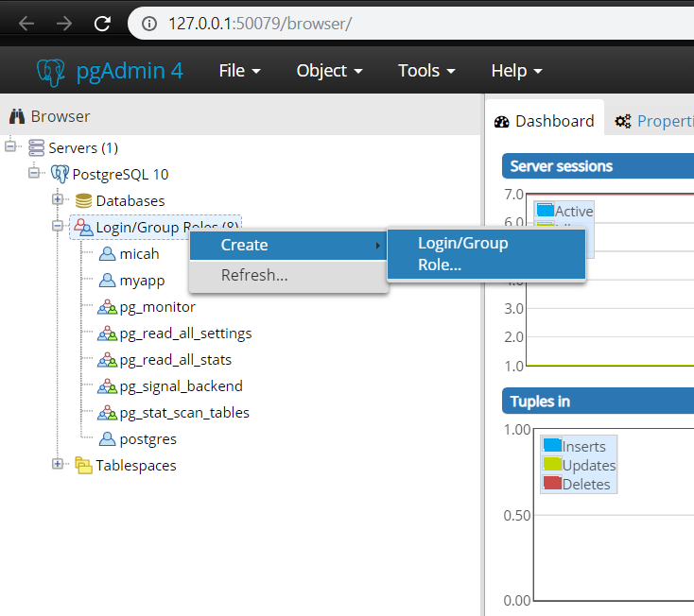Expand the Databases tree node
The width and height of the screenshot is (694, 616).
[57, 199]
